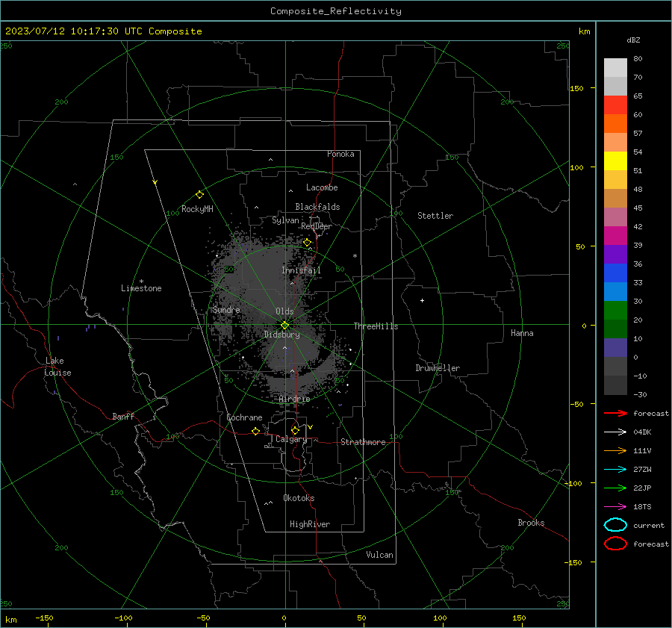Viewport: 672px width, 628px height.
Task: Click the Strathmore town label
Action: click(x=363, y=442)
